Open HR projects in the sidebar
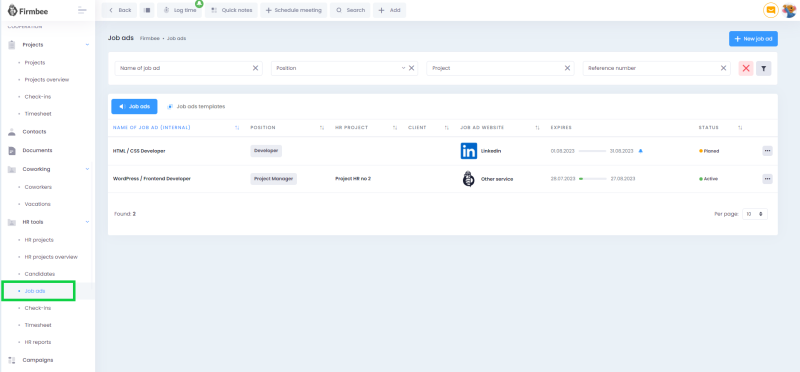This screenshot has height=372, width=800. point(39,240)
